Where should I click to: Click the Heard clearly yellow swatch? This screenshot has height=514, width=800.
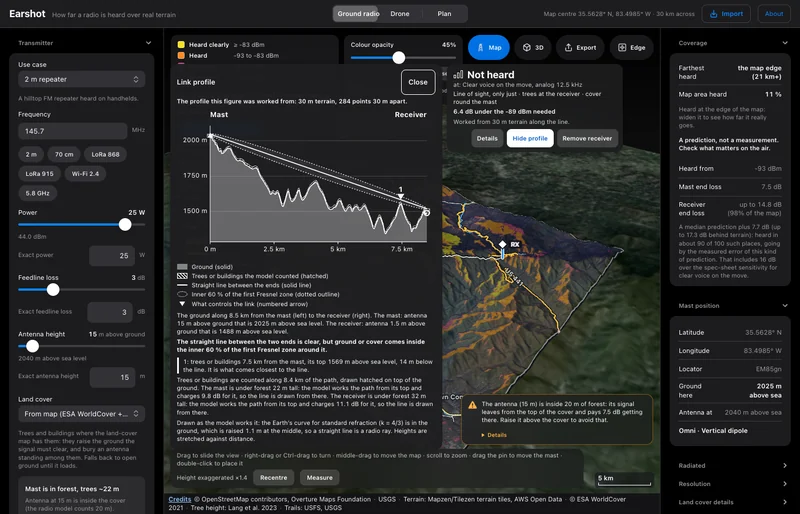coord(181,44)
